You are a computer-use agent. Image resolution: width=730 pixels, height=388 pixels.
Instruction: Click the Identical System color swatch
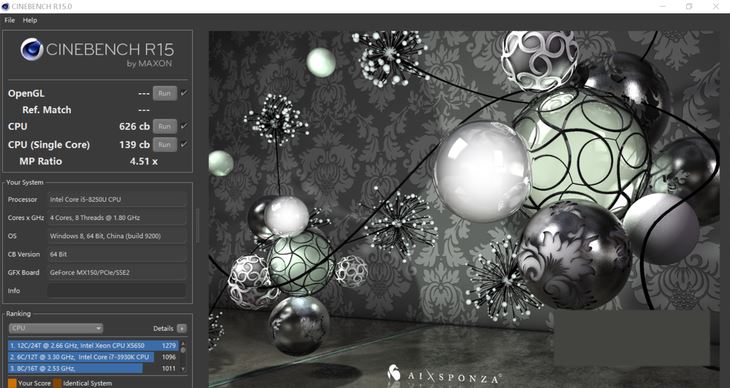tap(57, 383)
